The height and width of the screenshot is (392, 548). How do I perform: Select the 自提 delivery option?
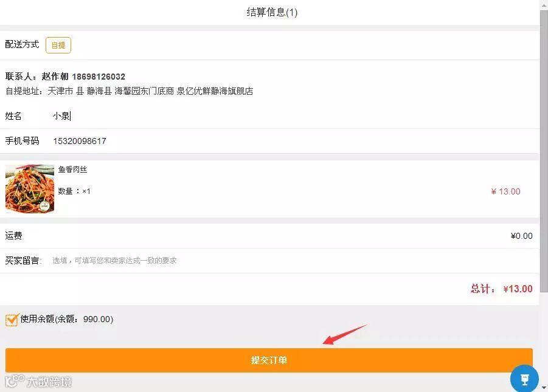(58, 46)
